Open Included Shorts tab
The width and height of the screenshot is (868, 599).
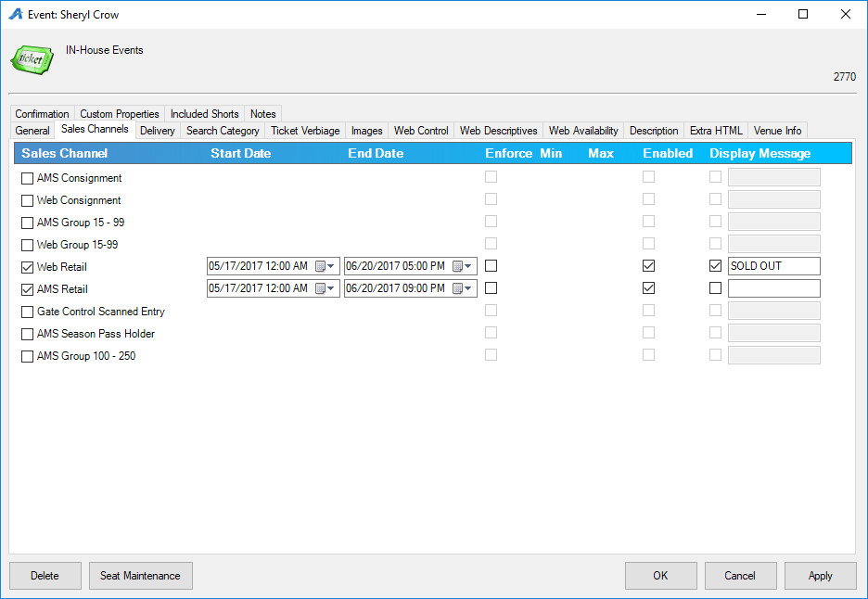[x=204, y=113]
